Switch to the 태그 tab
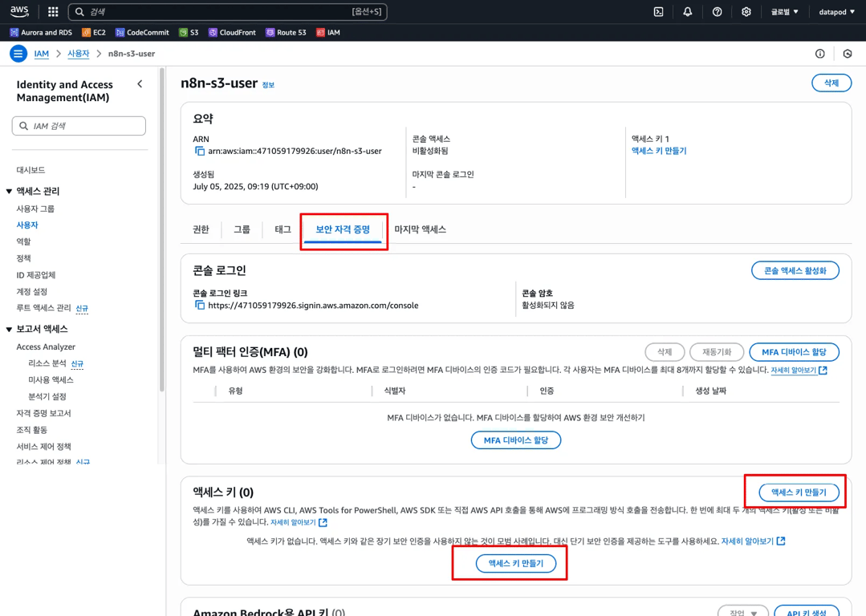 click(283, 229)
